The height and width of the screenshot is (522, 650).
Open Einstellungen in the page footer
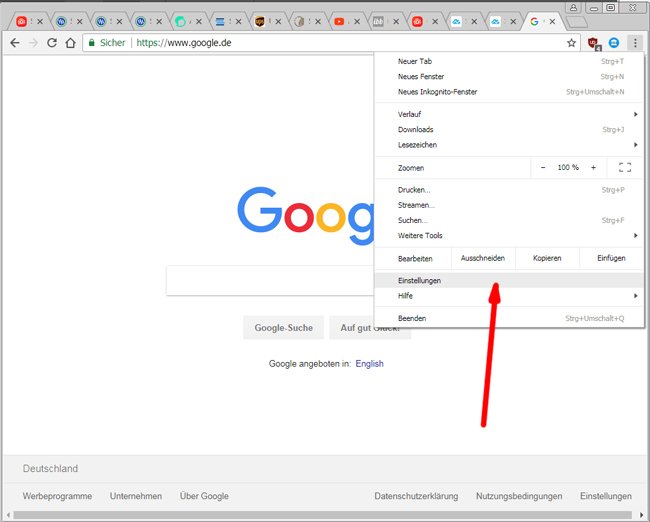coord(606,496)
